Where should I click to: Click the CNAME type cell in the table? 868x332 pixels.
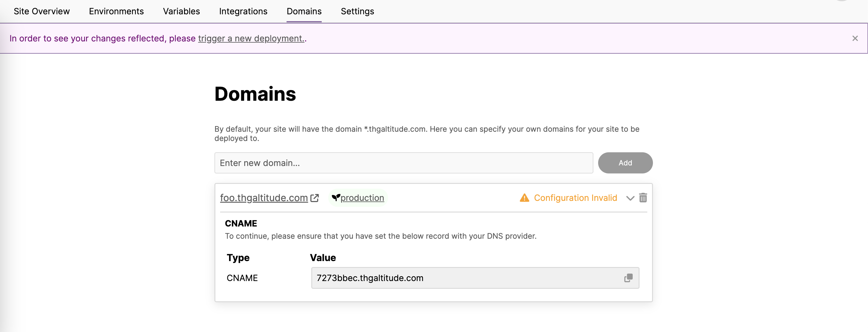tap(242, 278)
